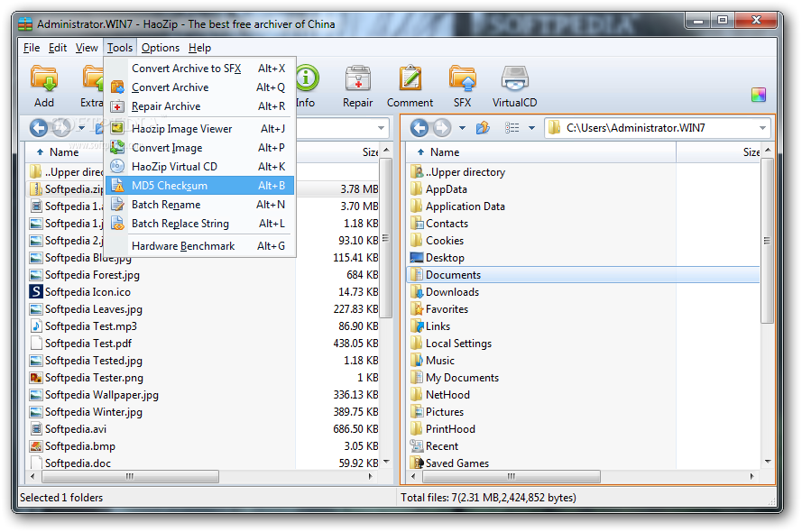The height and width of the screenshot is (532, 802).
Task: Open the File menu
Action: click(32, 48)
